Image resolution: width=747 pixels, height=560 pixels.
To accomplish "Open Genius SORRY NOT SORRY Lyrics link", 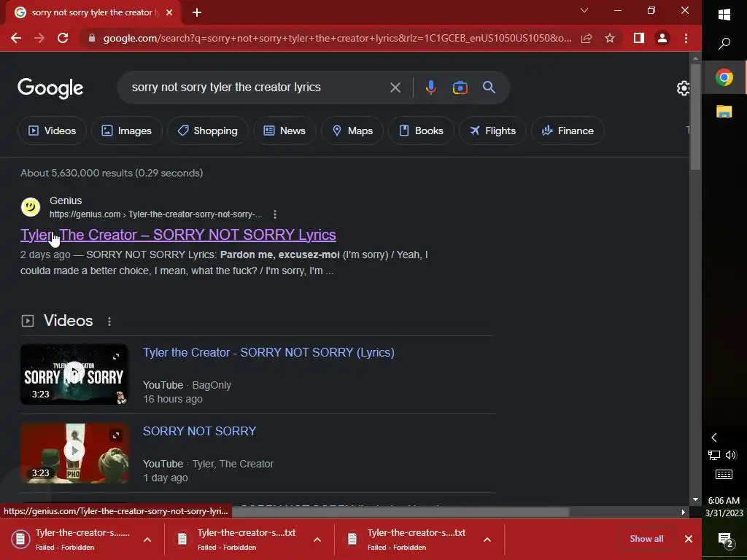I will 178,235.
